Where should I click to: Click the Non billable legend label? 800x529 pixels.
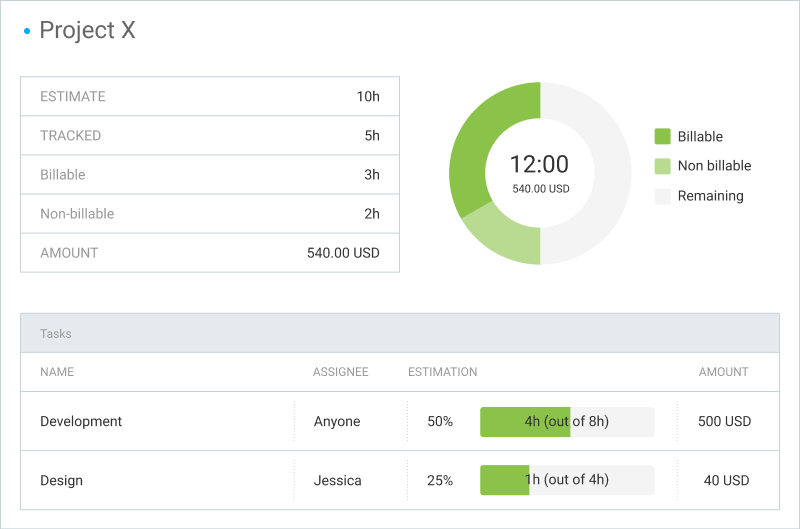[x=714, y=166]
